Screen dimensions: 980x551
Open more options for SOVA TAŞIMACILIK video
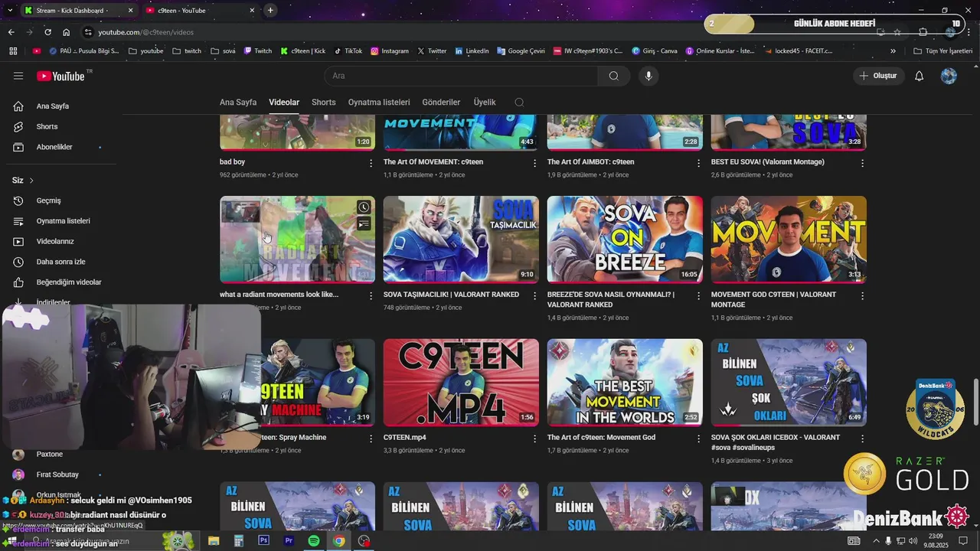[x=535, y=295]
